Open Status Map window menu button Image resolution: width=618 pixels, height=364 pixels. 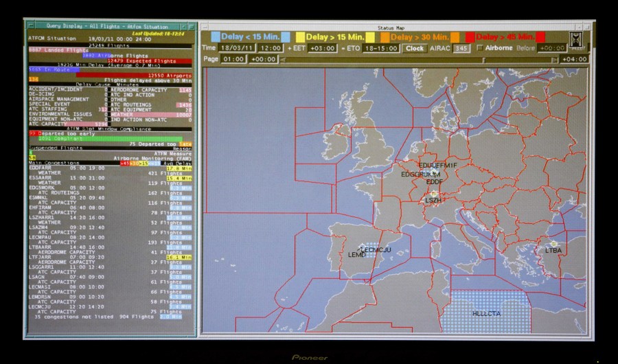coord(205,27)
